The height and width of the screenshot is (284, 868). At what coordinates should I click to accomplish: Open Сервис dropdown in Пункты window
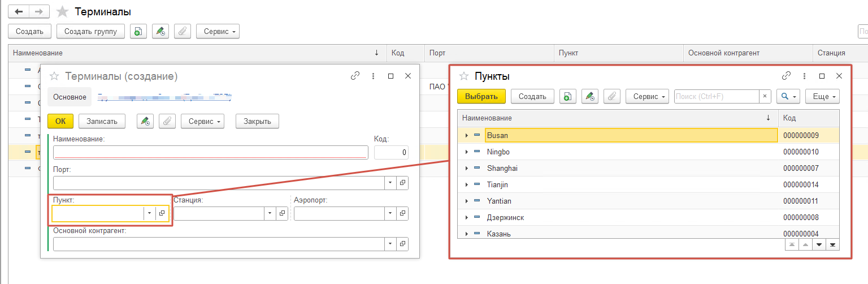tap(647, 97)
